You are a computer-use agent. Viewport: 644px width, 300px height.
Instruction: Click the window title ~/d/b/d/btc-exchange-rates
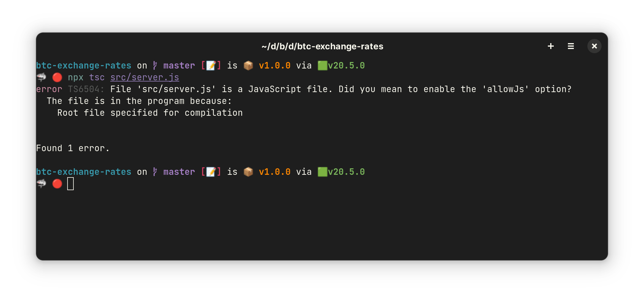tap(322, 46)
